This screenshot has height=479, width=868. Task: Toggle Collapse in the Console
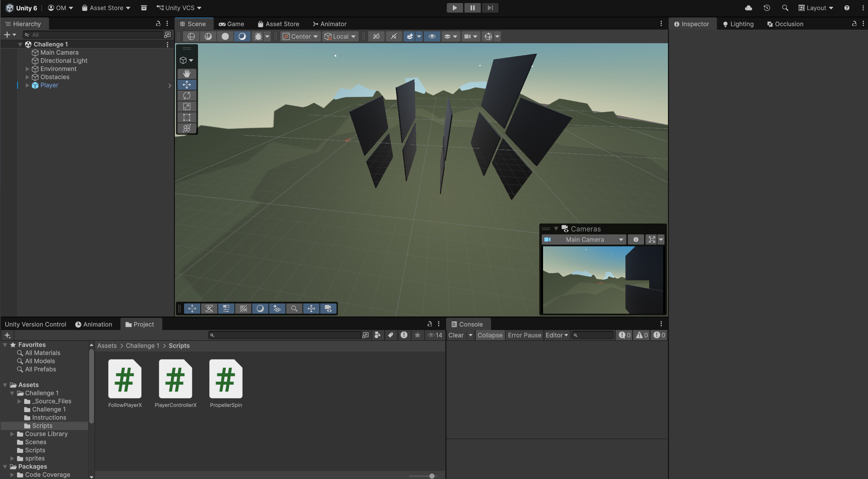490,335
